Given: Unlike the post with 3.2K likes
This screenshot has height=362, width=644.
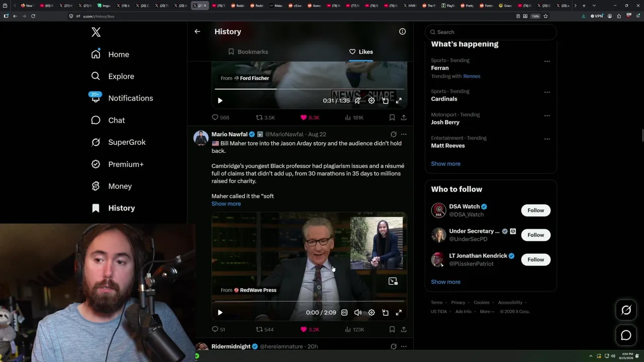Looking at the screenshot, I should pyautogui.click(x=309, y=330).
